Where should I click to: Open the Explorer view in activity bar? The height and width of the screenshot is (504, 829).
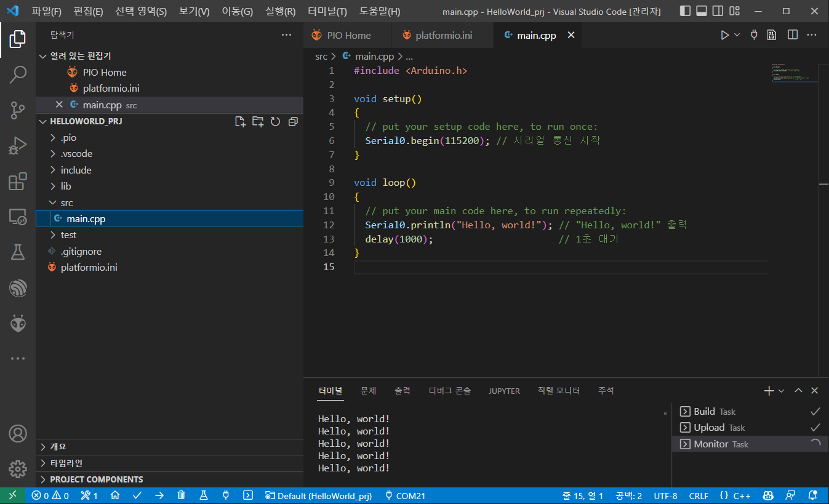coord(18,39)
